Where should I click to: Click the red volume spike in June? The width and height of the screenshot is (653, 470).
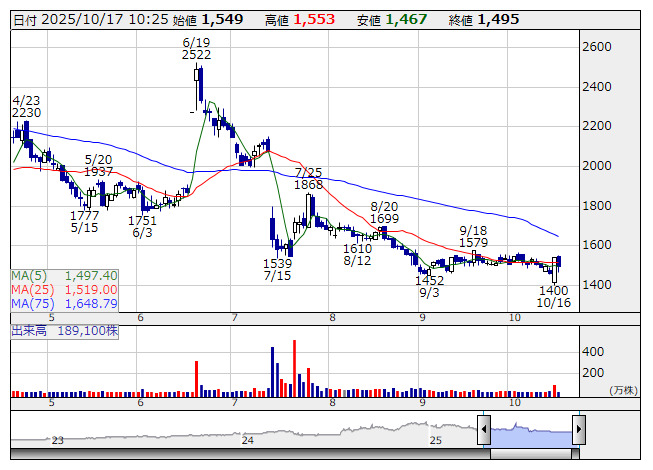point(197,379)
